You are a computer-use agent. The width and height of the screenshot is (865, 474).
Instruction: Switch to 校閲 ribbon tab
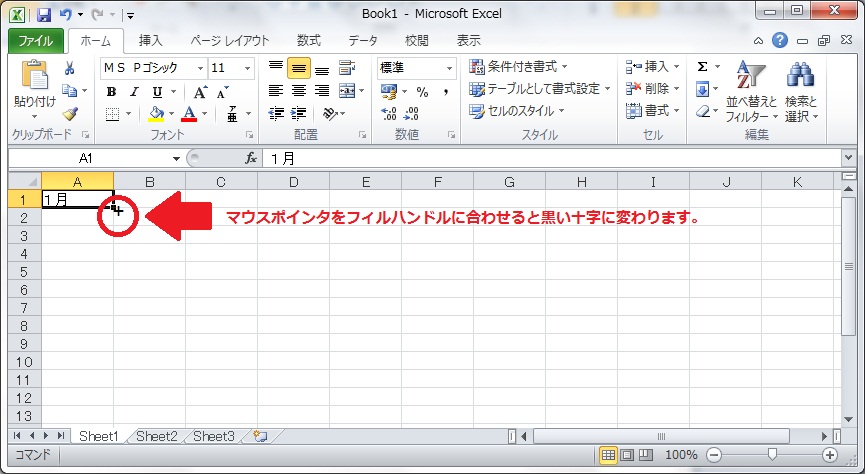417,40
